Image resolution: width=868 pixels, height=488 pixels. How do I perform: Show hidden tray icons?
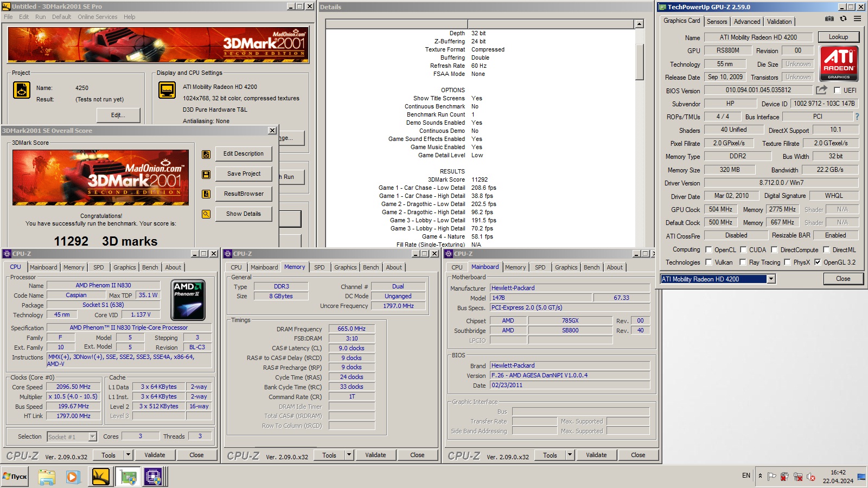(760, 476)
